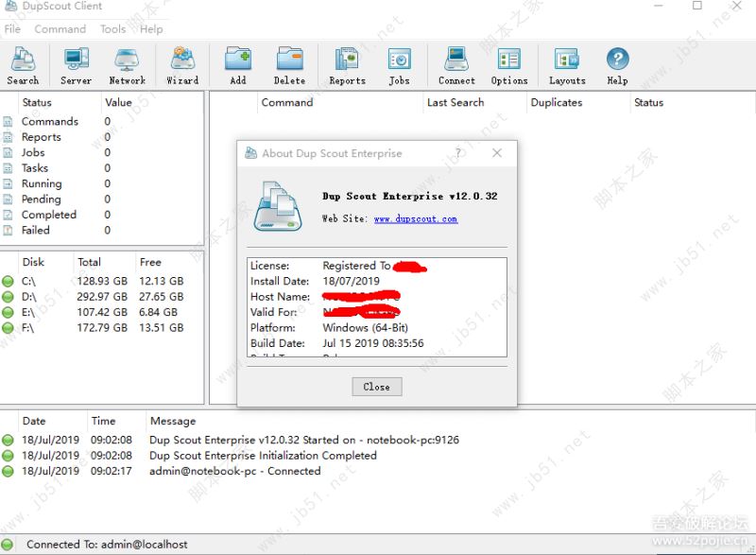Click the green indicator for disk F:\
The width and height of the screenshot is (756, 555).
[8, 328]
